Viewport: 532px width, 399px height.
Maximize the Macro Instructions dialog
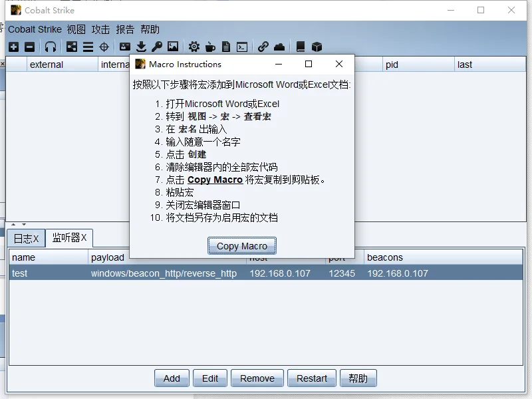(309, 64)
